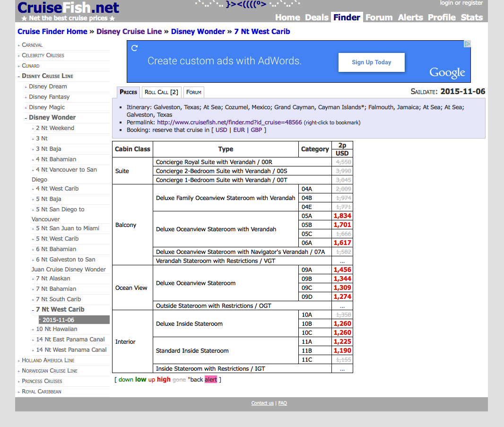Click the login or register link

pyautogui.click(x=461, y=3)
